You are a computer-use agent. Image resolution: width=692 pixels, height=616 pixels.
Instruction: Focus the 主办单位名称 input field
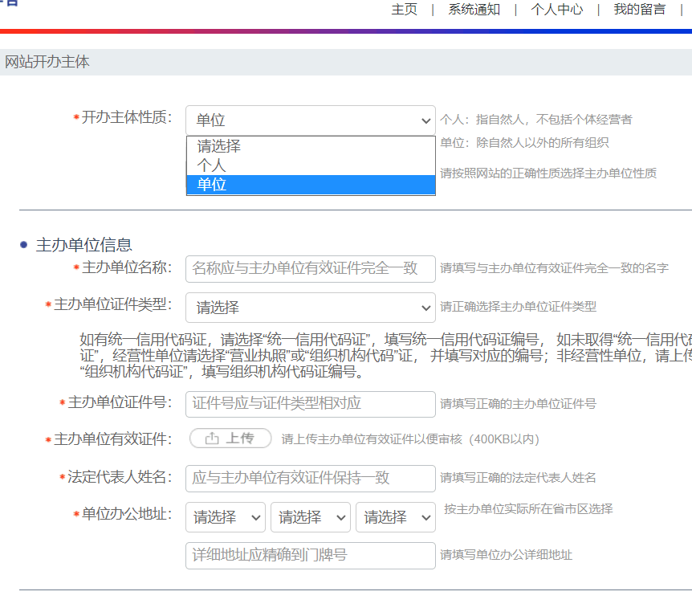tap(310, 269)
